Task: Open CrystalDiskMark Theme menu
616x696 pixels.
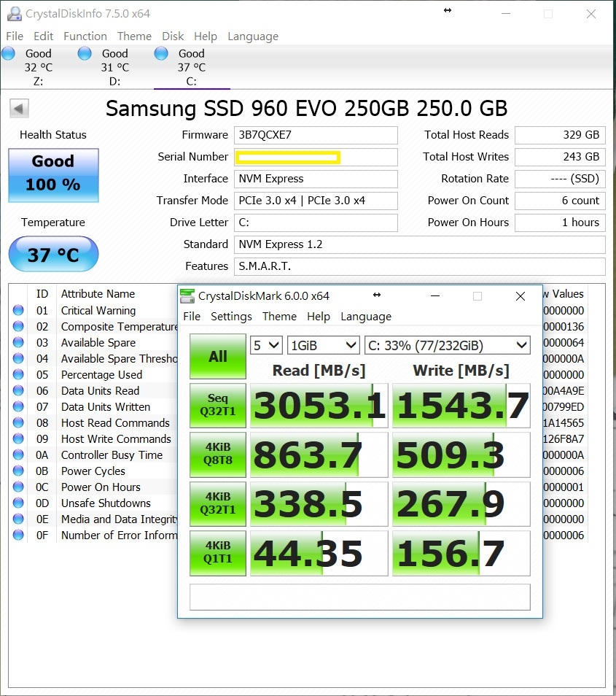Action: tap(279, 317)
